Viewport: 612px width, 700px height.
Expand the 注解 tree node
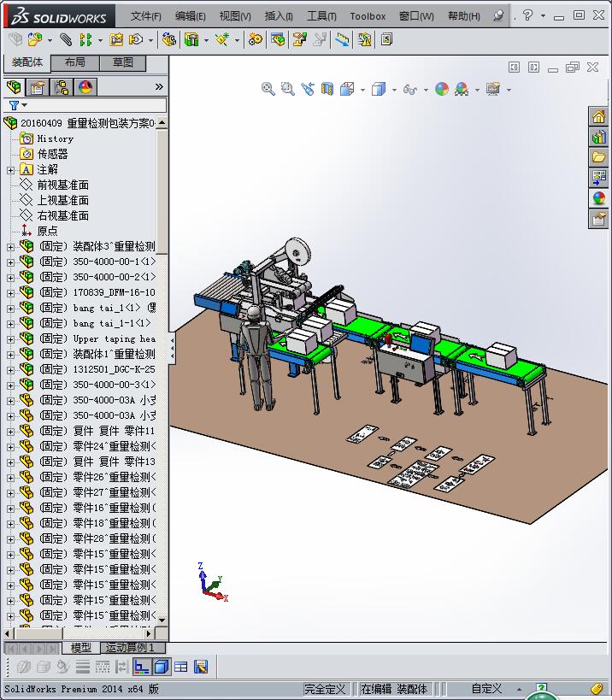pyautogui.click(x=10, y=170)
